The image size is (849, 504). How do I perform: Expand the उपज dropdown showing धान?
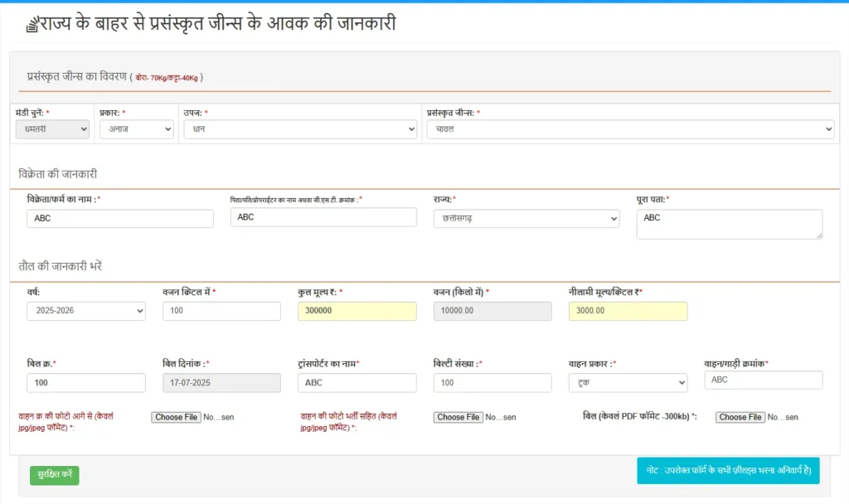click(x=300, y=129)
